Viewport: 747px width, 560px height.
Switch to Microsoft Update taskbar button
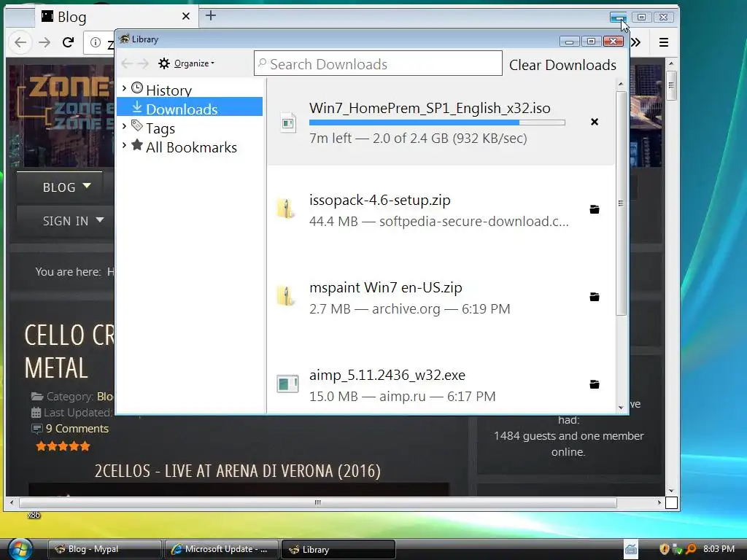[221, 549]
